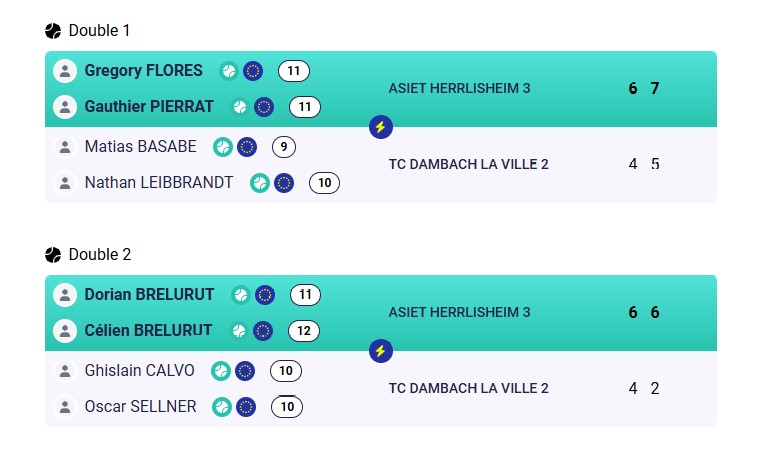Click EU flag badge next to Nathan LEIBBRANDT
Screen dimensions: 760x449
(284, 183)
